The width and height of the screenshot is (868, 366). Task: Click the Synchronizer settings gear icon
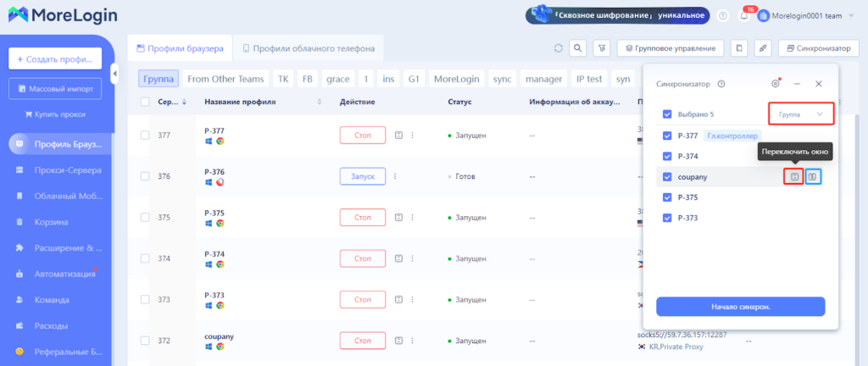(x=775, y=84)
